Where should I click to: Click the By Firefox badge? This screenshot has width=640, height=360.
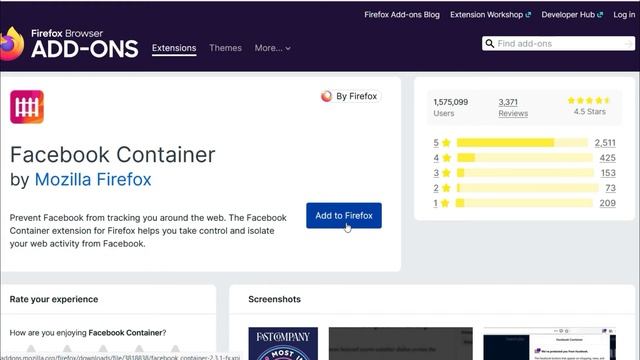(x=350, y=96)
